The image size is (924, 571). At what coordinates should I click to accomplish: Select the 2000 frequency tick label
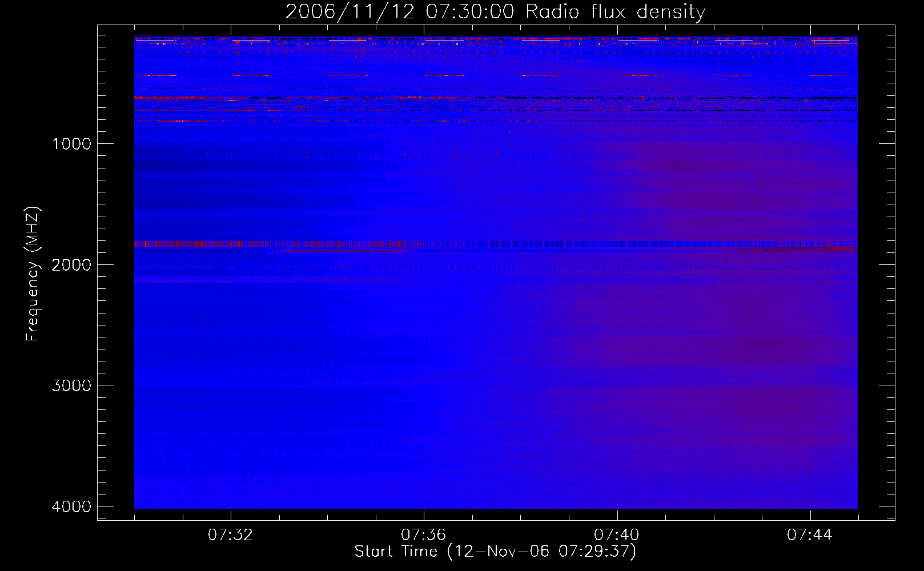[x=71, y=265]
